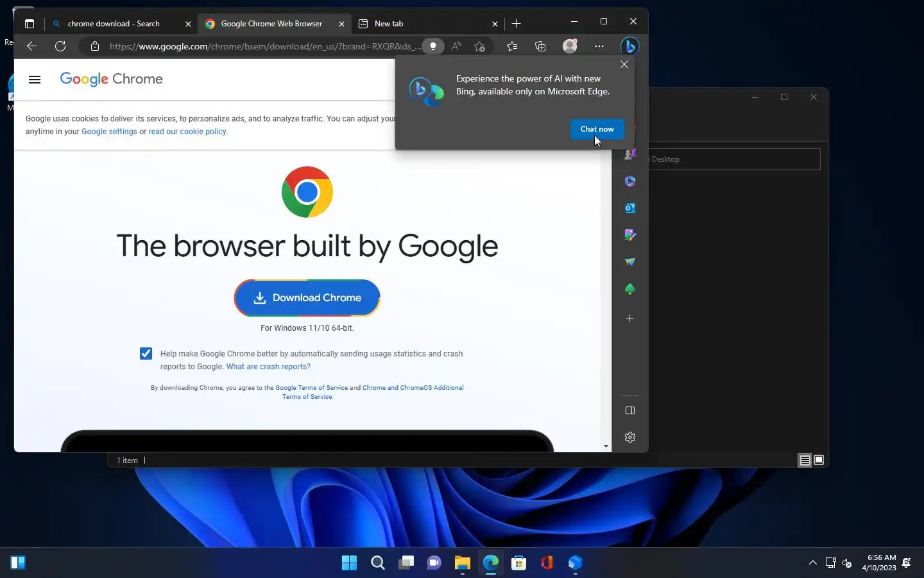924x578 pixels.
Task: Open Edge Settings and more ellipsis
Action: [x=599, y=46]
